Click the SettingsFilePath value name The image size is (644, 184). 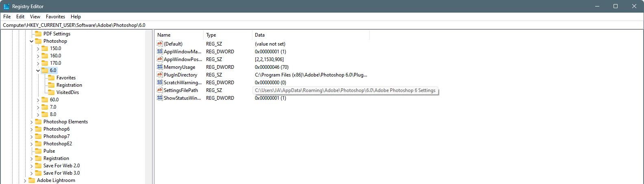point(181,90)
